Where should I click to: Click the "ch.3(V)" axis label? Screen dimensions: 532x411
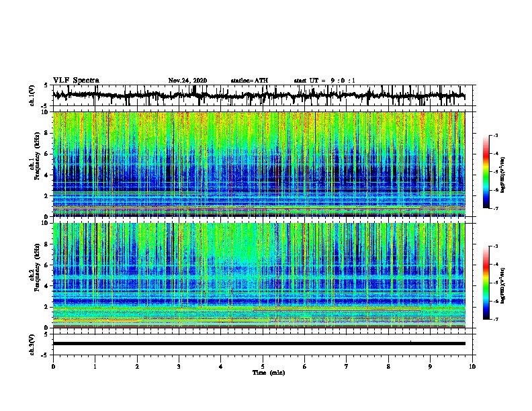click(x=32, y=345)
